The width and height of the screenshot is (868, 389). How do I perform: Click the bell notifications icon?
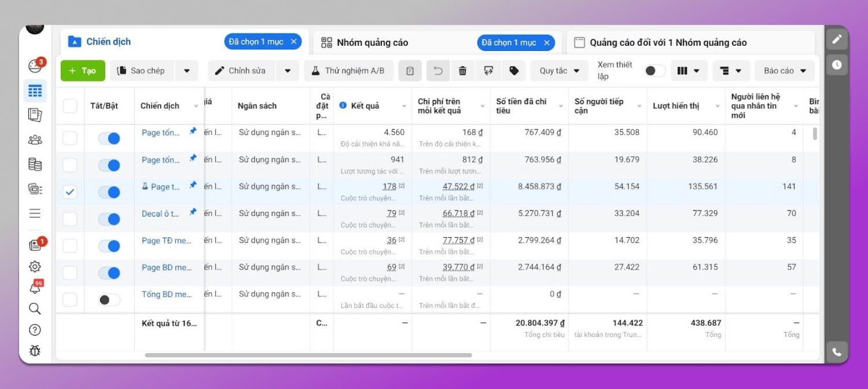(x=35, y=288)
